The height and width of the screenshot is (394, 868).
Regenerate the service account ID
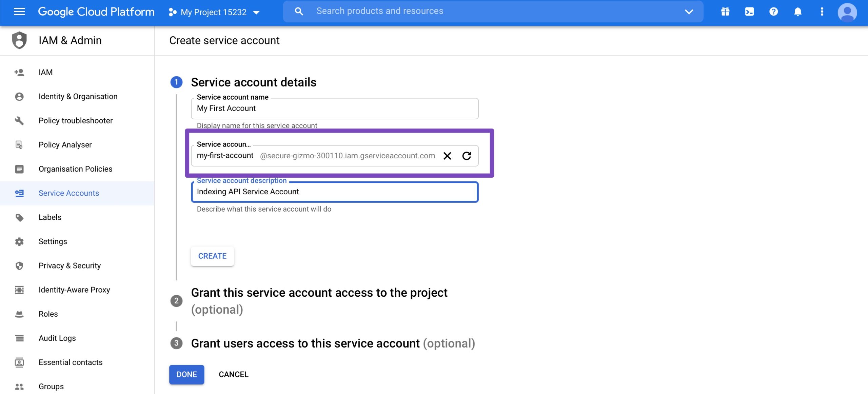pos(467,156)
